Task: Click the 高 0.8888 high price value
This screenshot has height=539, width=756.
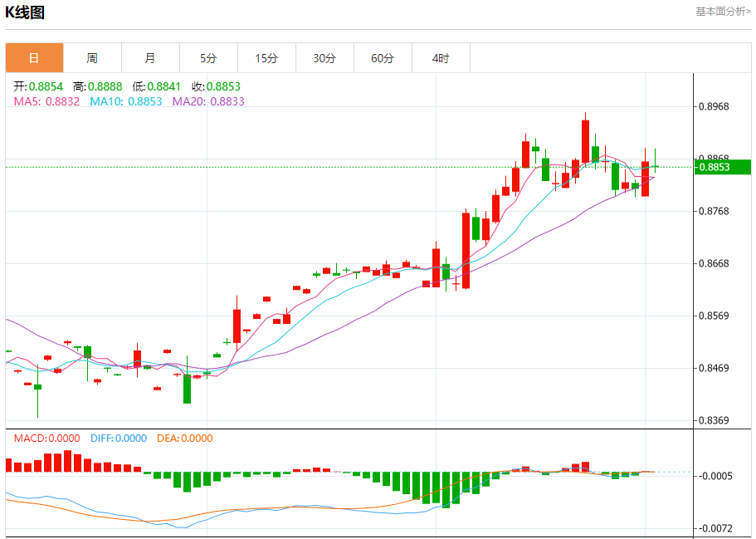Action: [x=97, y=86]
